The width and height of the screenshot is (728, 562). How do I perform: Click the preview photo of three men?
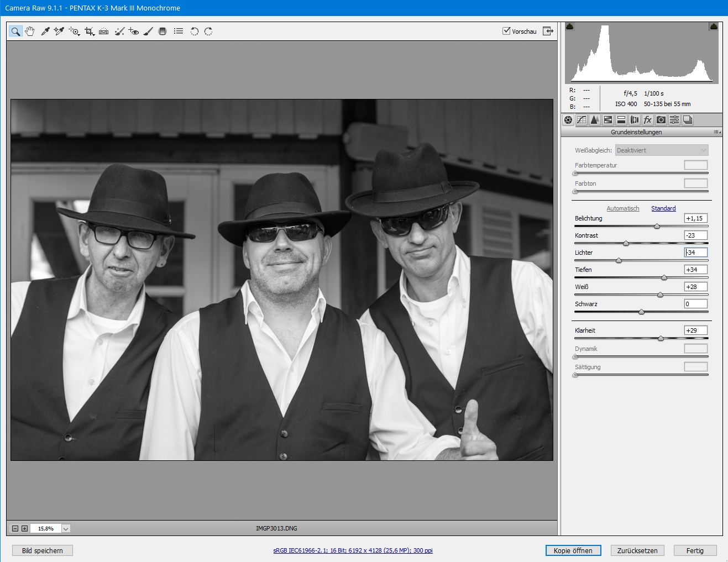(282, 280)
